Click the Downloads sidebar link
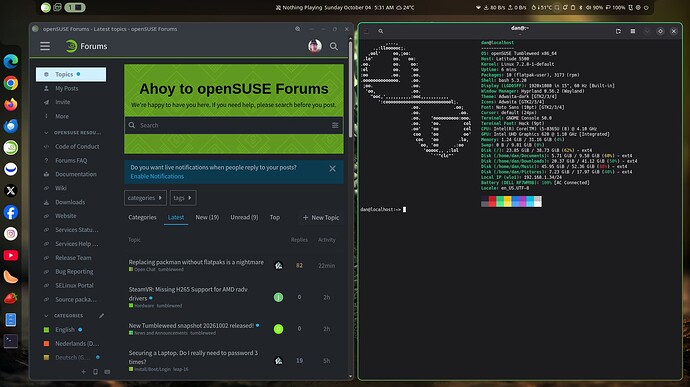The image size is (690, 387). tap(70, 203)
